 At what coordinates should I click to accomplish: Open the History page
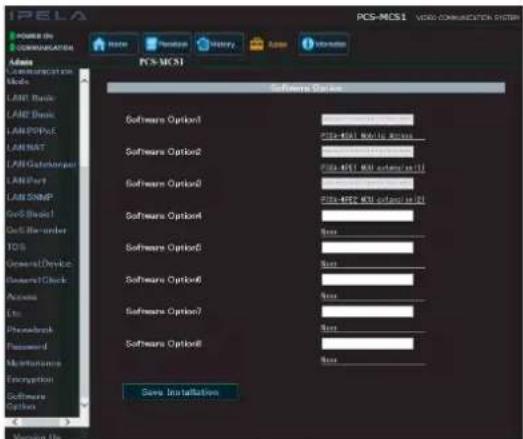pos(218,44)
